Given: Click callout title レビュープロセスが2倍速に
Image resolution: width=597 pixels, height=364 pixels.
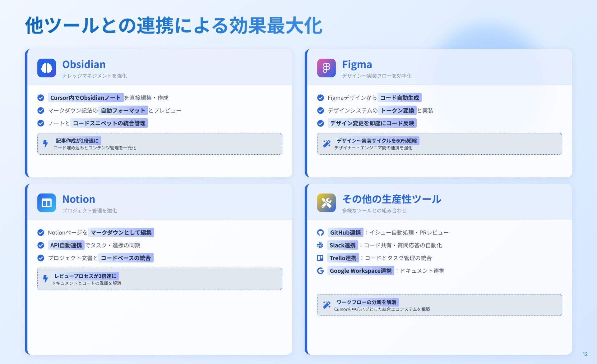Looking at the screenshot, I should [85, 276].
